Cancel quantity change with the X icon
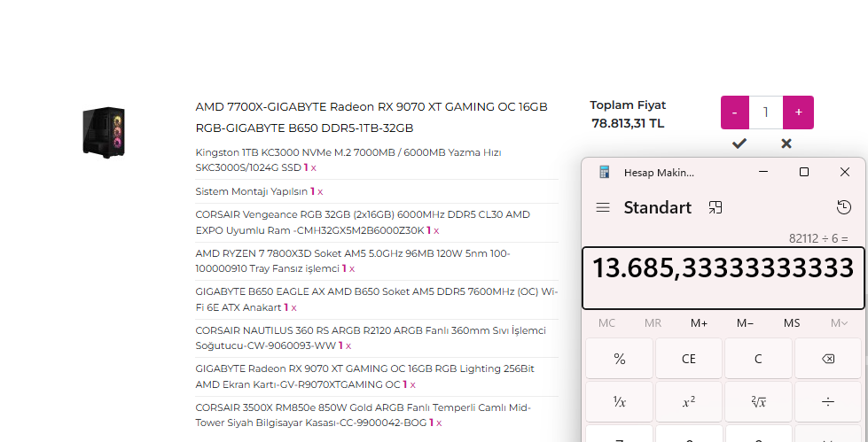This screenshot has height=442, width=868. (786, 143)
